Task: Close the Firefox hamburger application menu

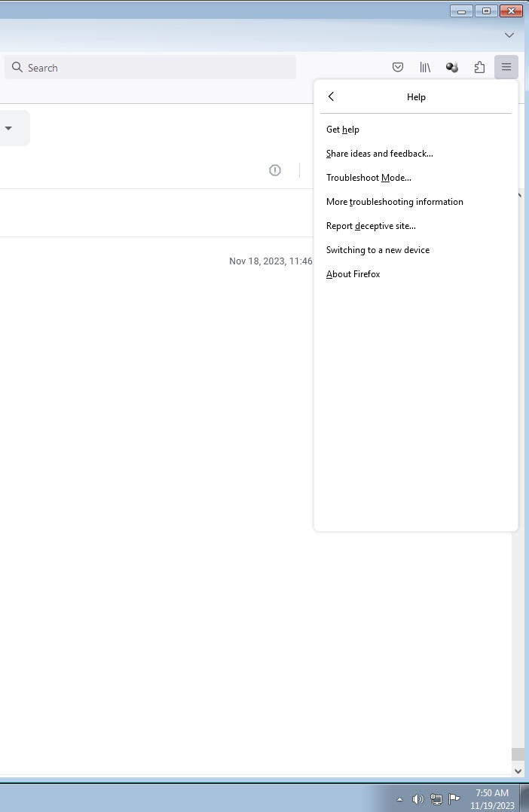Action: click(506, 67)
